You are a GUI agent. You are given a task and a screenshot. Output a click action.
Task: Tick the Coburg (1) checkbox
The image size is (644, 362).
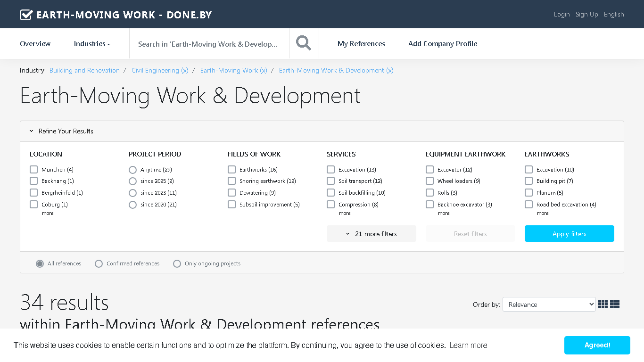click(33, 204)
